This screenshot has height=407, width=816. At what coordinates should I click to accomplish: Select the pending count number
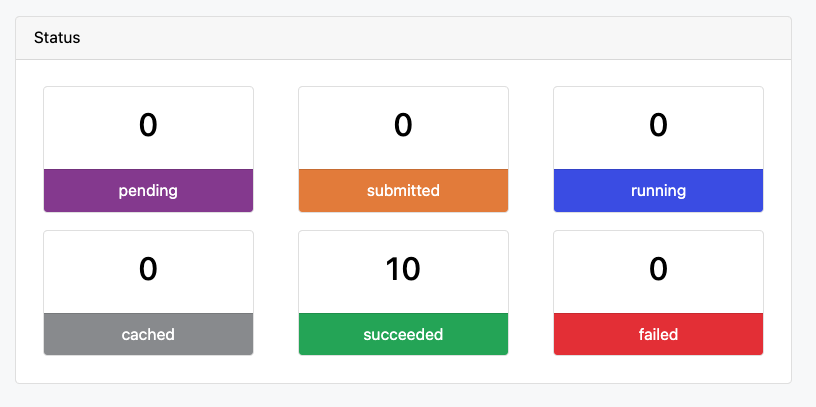pos(148,125)
